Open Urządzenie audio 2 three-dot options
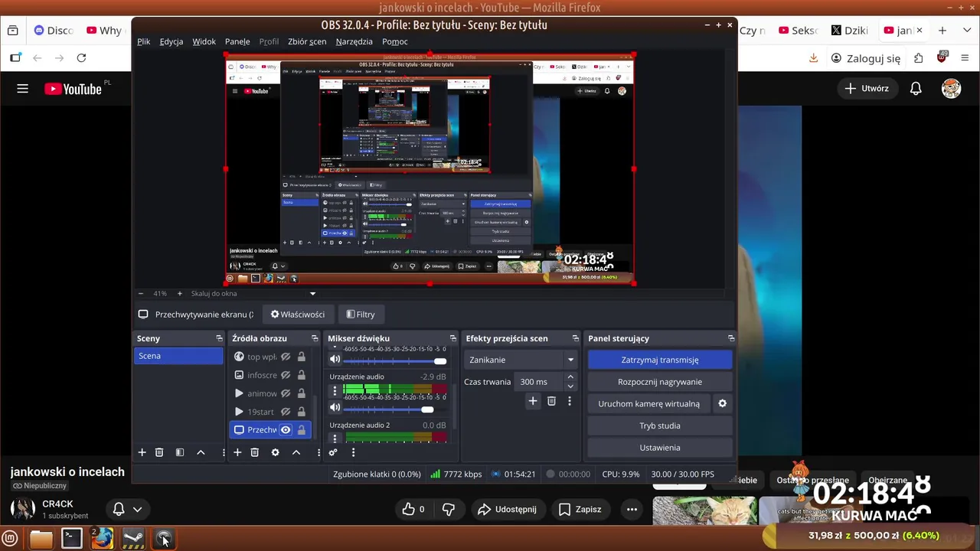The width and height of the screenshot is (980, 551). (x=335, y=439)
